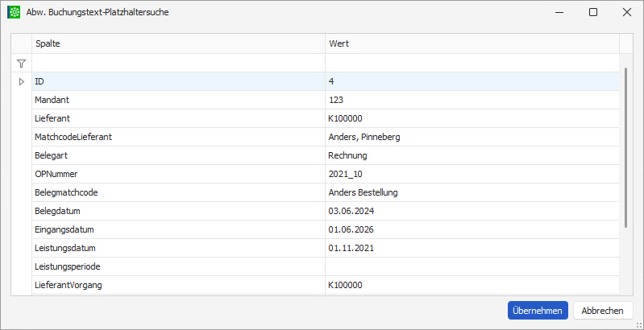Minimize the dialog window

pyautogui.click(x=559, y=12)
